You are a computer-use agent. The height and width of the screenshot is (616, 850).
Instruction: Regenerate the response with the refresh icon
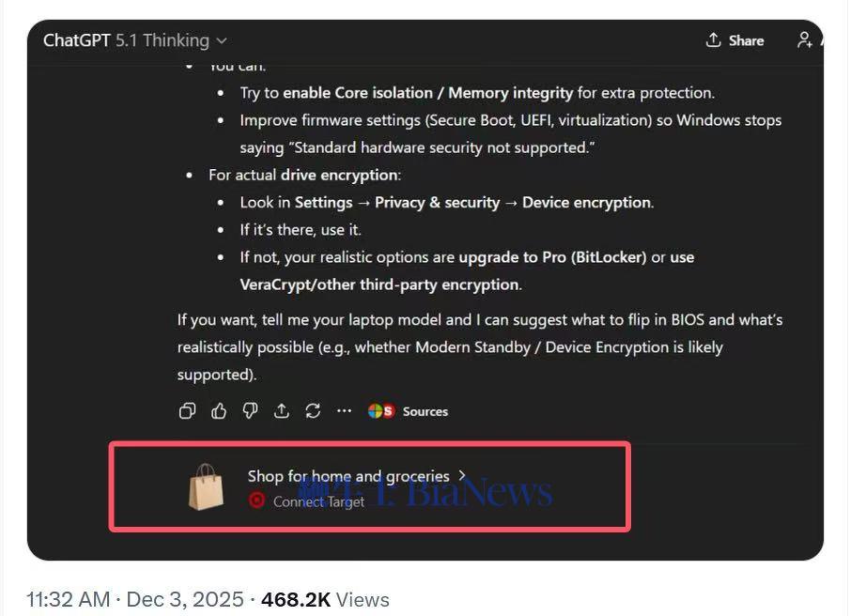pos(313,411)
